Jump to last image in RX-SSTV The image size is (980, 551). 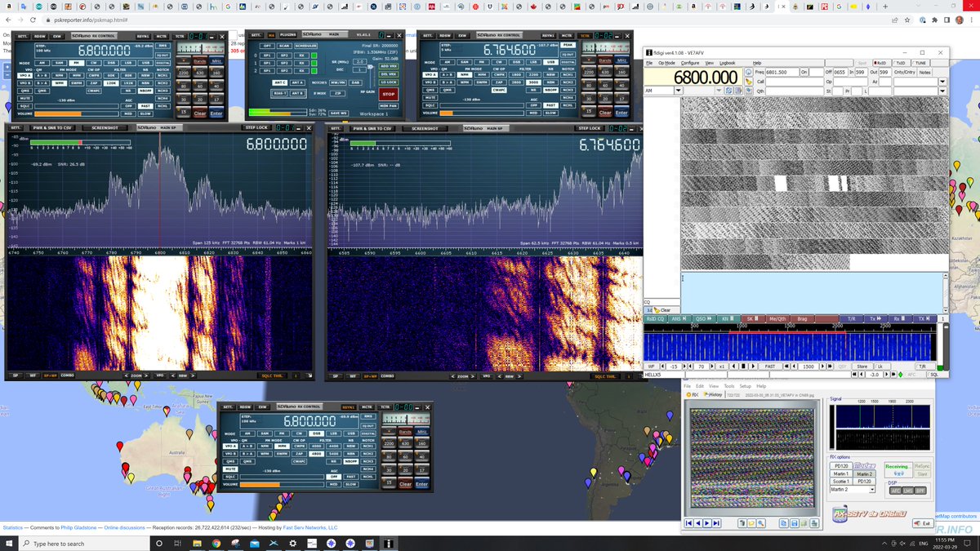click(x=716, y=523)
